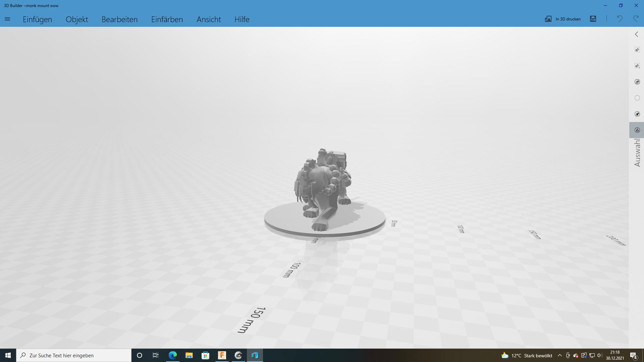Open the Einfügen menu
This screenshot has width=644, height=362.
click(x=37, y=19)
